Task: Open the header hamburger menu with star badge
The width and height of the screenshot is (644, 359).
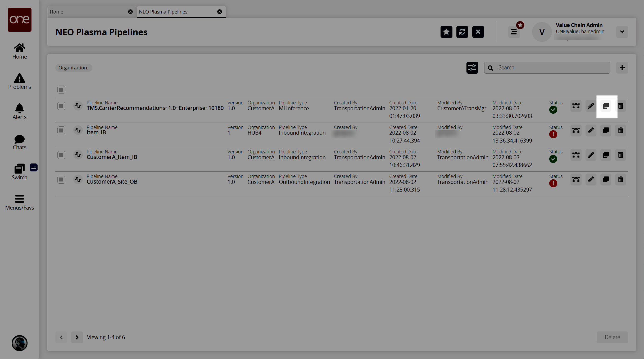Action: pos(514,32)
